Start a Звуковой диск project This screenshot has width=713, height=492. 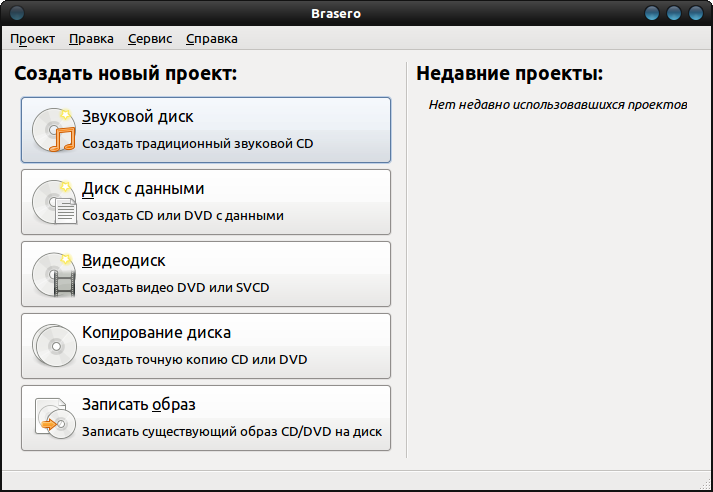(206, 130)
